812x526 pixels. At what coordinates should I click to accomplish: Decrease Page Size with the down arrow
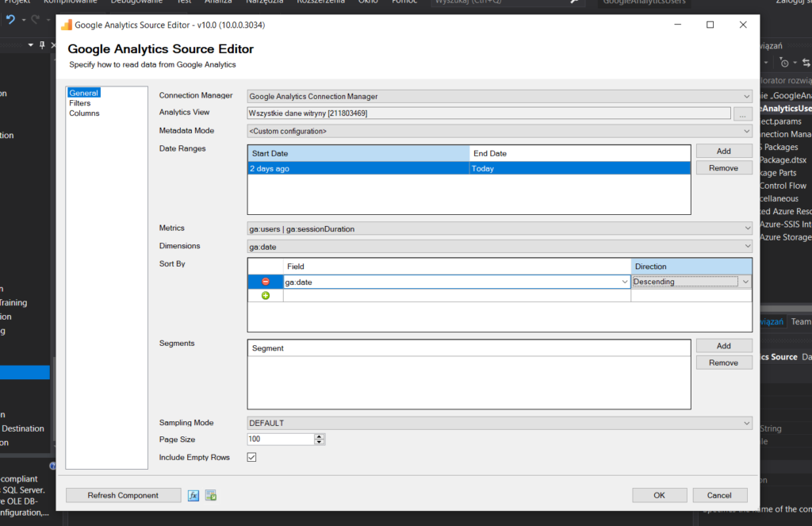click(320, 442)
